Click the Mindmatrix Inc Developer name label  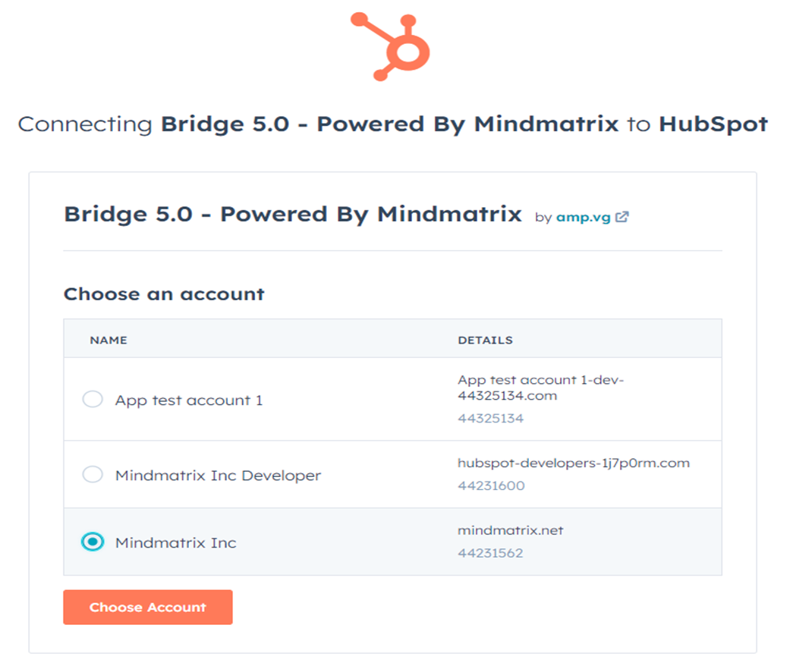coord(218,476)
